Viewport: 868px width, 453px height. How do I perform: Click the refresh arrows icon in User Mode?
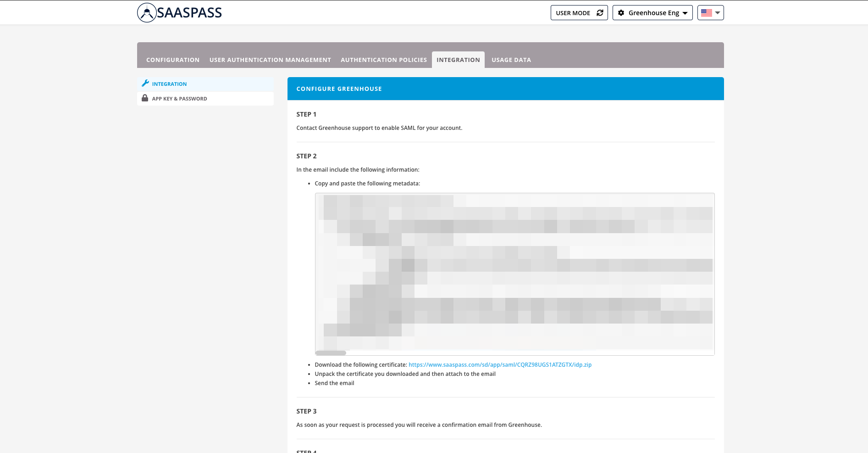point(600,13)
